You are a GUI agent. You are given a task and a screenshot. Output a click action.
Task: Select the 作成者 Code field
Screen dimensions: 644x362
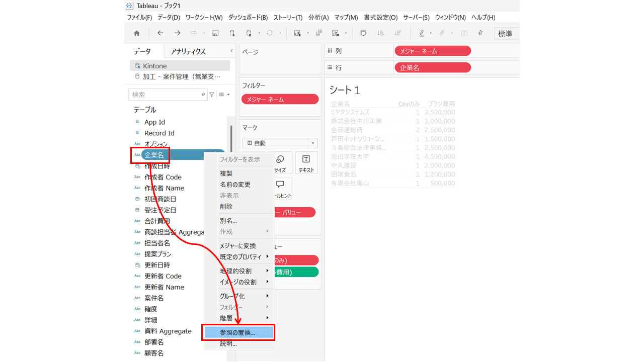point(163,177)
